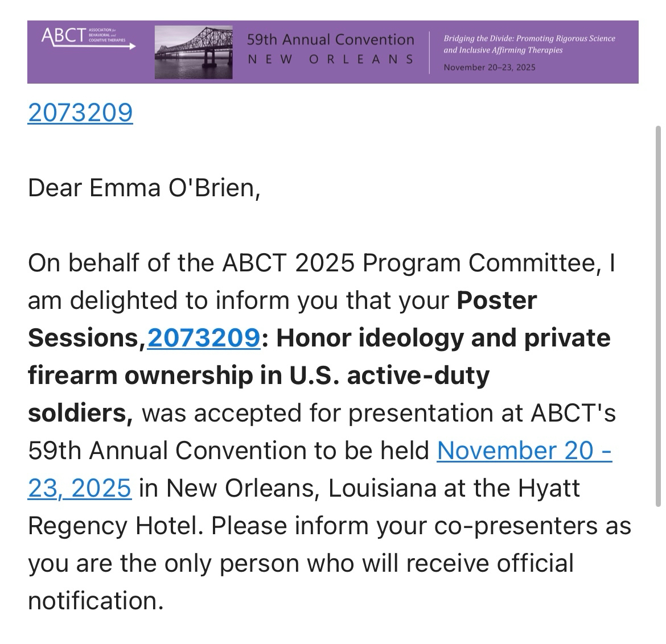Open the bridge photo in the banner
Screen dimensions: 666x644
[x=194, y=52]
